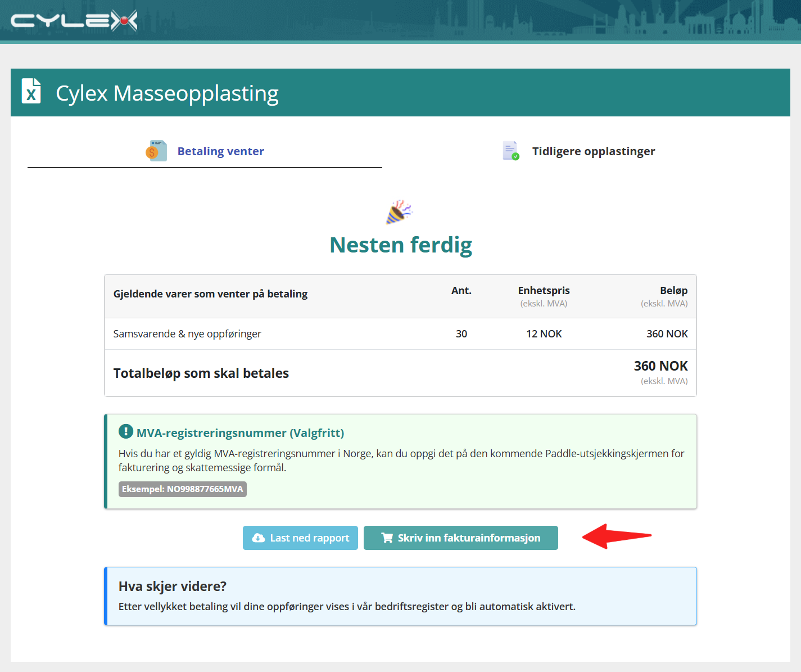
Task: Click the 360 NOK total amount
Action: click(x=660, y=366)
